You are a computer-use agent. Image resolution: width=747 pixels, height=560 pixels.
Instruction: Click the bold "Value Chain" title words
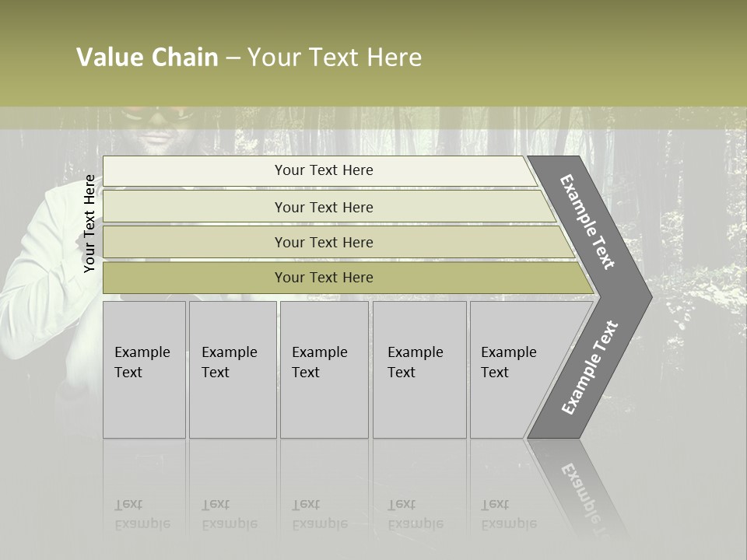click(x=147, y=58)
